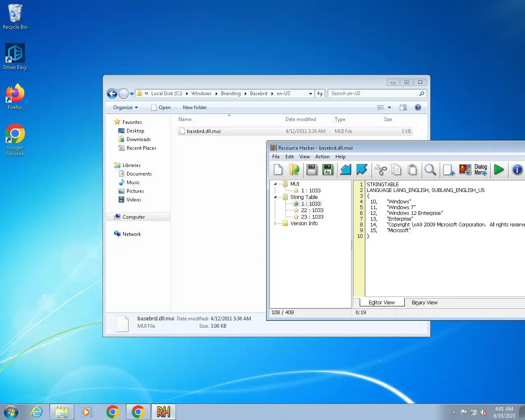Select the Driver Easy desktop shortcut
This screenshot has width=525, height=420.
(15, 57)
